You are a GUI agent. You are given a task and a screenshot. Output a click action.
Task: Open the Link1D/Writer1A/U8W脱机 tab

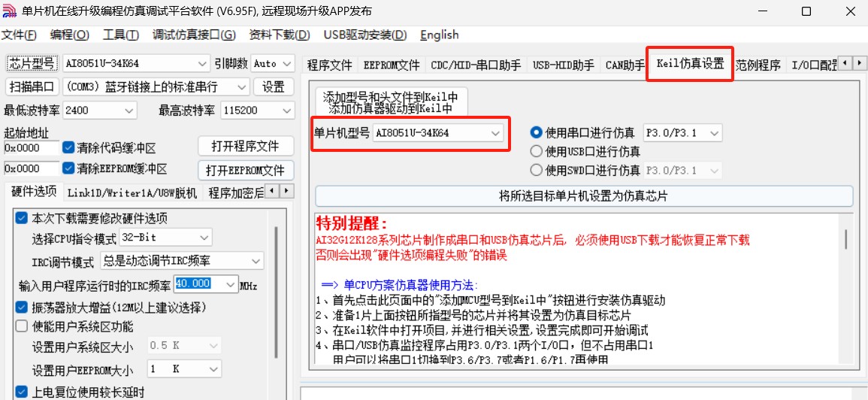(132, 192)
